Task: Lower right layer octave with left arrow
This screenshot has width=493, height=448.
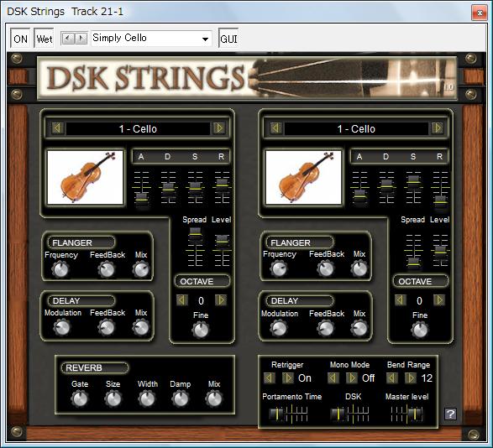Action: 401,300
